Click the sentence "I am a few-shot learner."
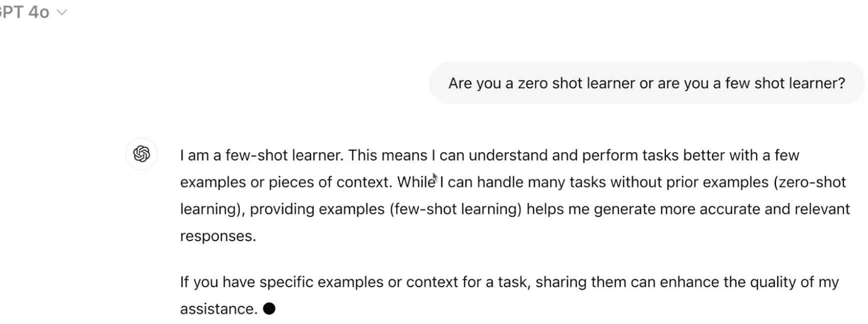 [261, 155]
